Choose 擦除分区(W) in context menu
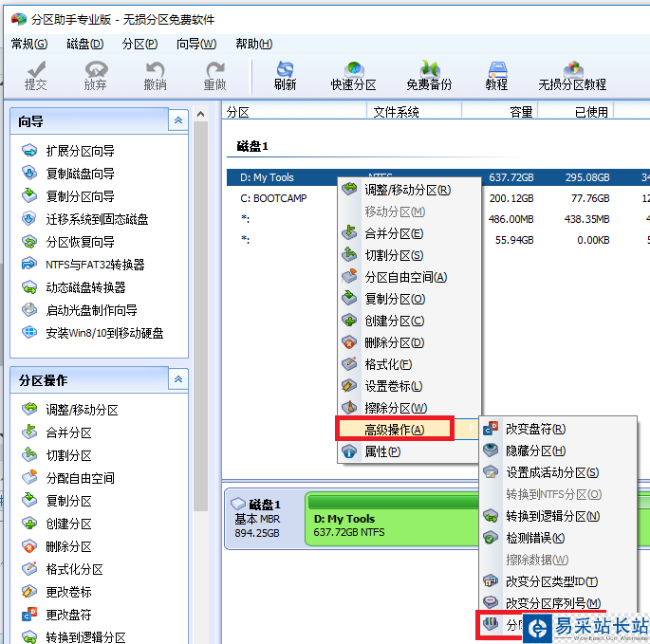650x644 pixels. [x=409, y=408]
